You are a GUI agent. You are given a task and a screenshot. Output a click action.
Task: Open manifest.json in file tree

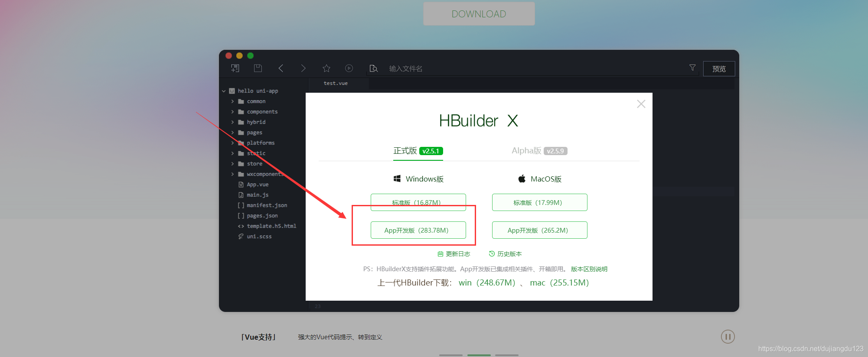[x=267, y=205]
